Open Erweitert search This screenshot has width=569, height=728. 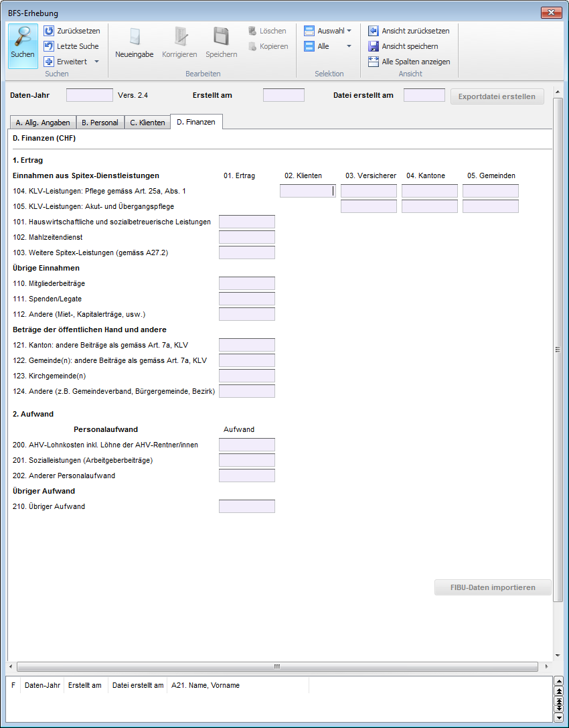66,62
